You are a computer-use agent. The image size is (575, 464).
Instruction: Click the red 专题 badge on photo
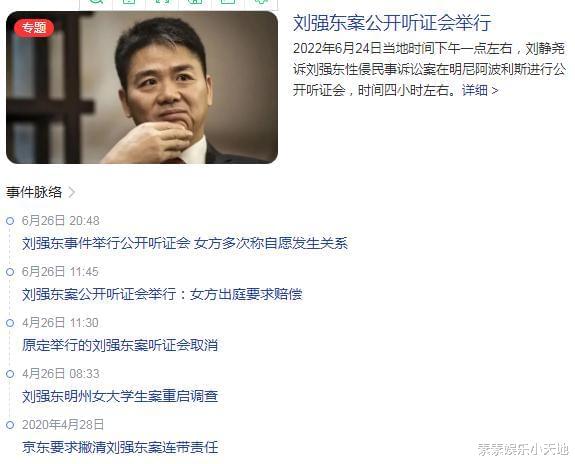tap(34, 28)
